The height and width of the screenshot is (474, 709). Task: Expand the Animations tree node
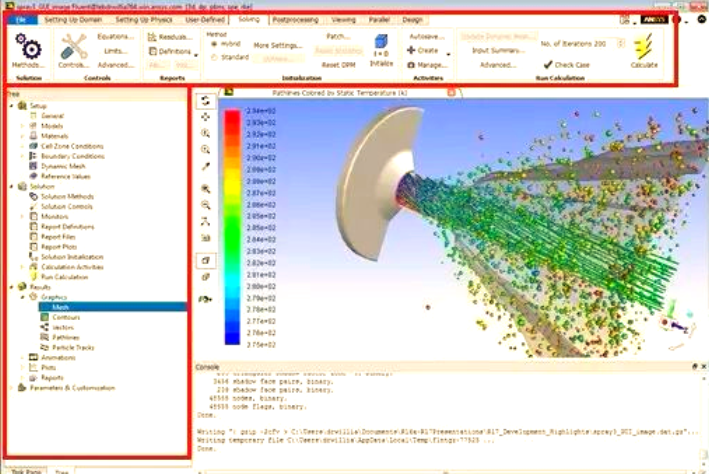click(x=22, y=357)
